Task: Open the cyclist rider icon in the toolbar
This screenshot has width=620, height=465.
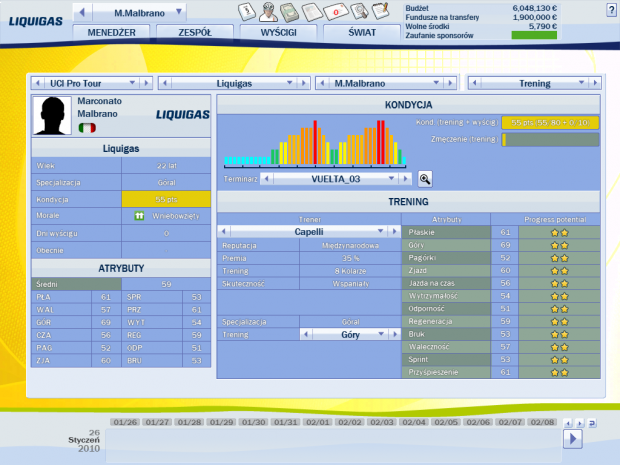Action: pos(268,11)
